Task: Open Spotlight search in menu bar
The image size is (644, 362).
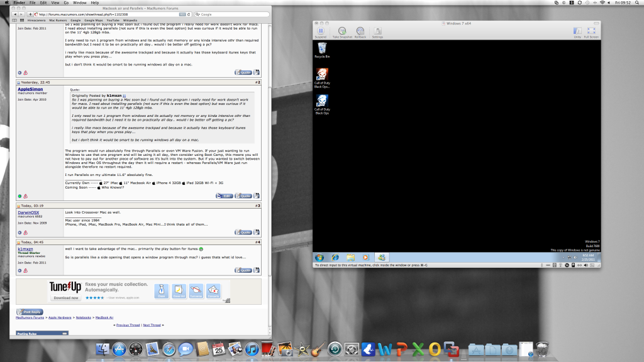Action: click(x=637, y=3)
